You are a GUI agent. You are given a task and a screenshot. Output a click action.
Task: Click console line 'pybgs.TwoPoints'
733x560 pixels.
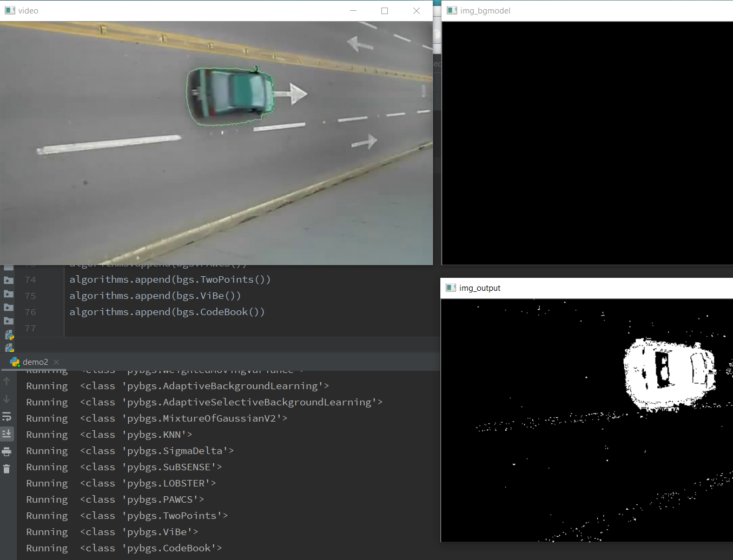tap(127, 516)
